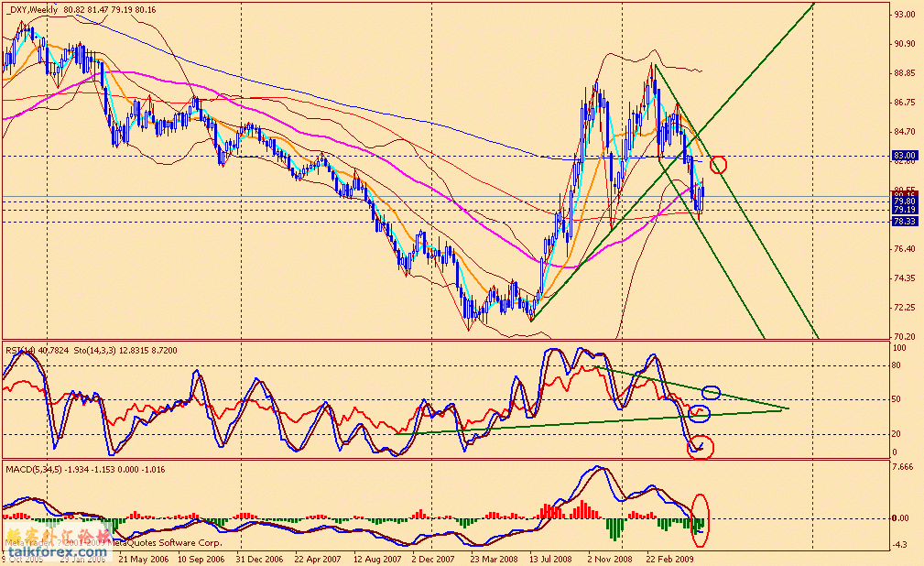Click the 2 Nov 2008 date label

coord(609,559)
